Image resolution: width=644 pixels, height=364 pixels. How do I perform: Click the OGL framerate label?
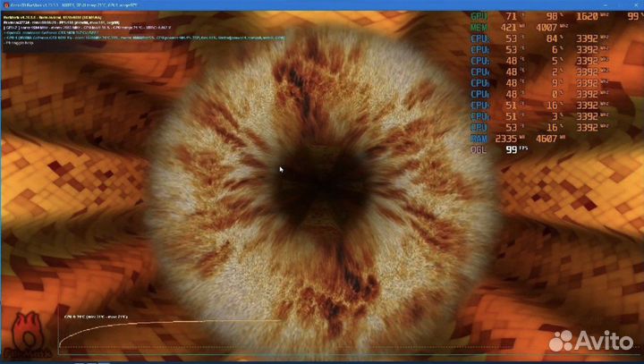point(479,150)
